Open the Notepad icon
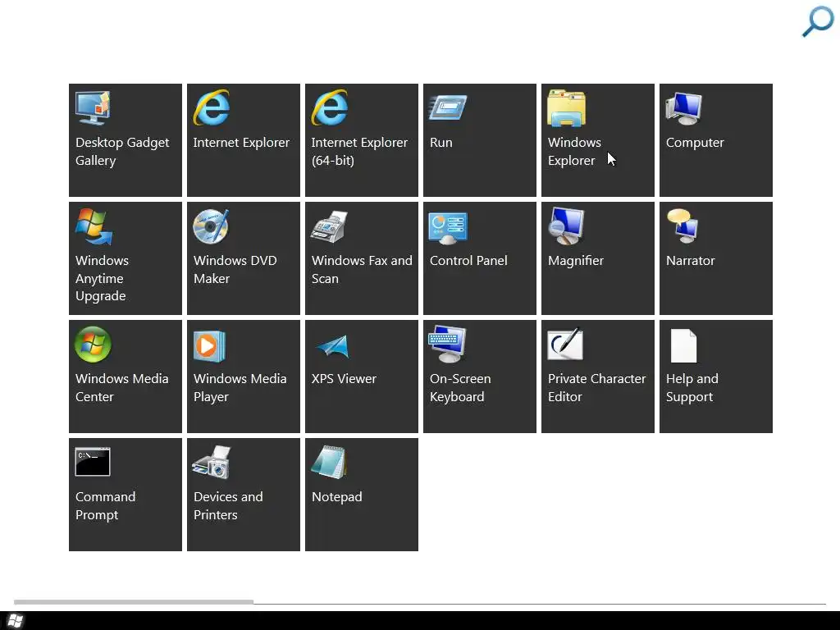This screenshot has height=630, width=840. click(330, 463)
